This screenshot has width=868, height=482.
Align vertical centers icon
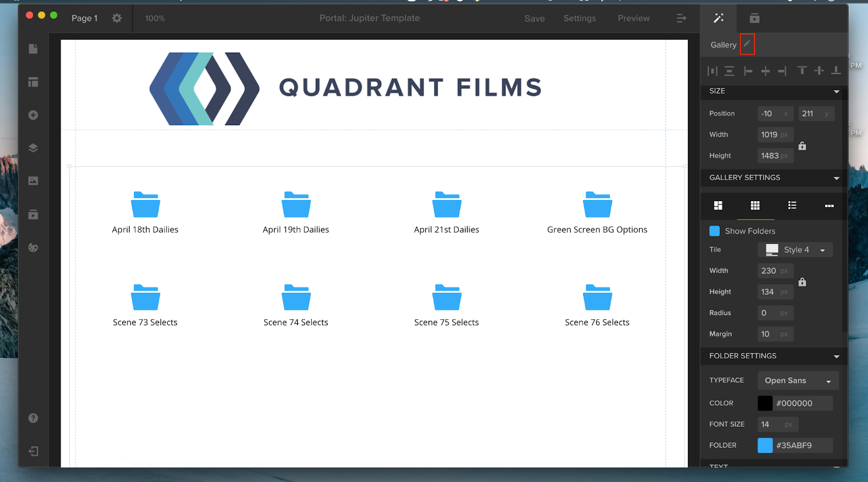pyautogui.click(x=819, y=70)
